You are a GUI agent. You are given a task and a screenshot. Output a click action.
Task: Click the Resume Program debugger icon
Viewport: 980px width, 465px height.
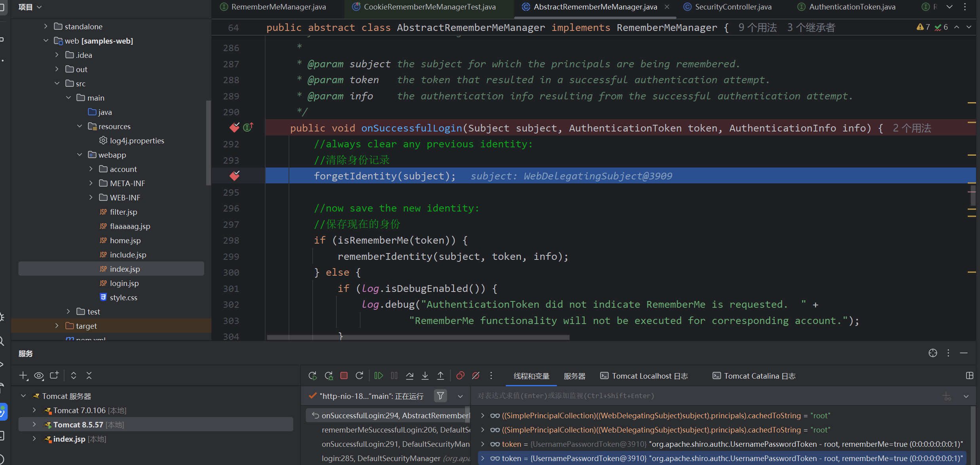(378, 375)
